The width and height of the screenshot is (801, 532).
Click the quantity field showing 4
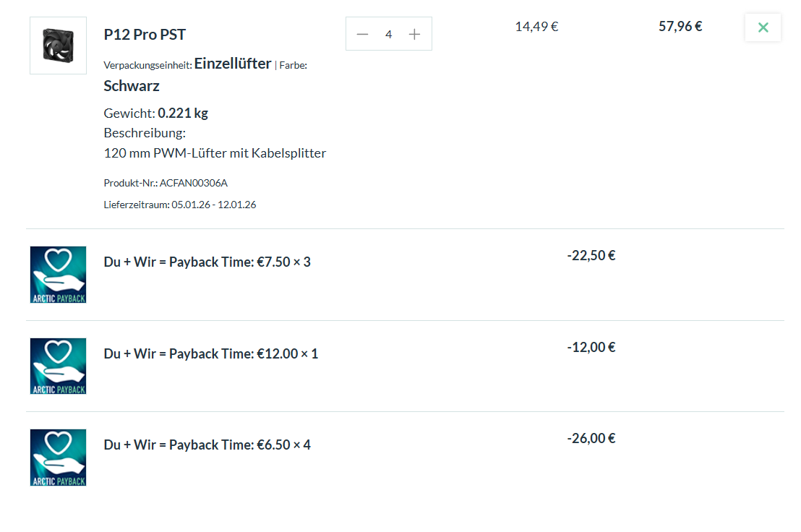coord(389,34)
